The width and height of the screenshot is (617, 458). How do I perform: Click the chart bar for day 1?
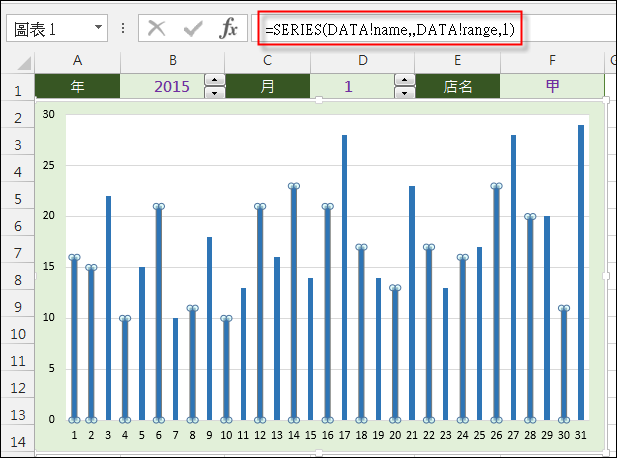(x=74, y=338)
